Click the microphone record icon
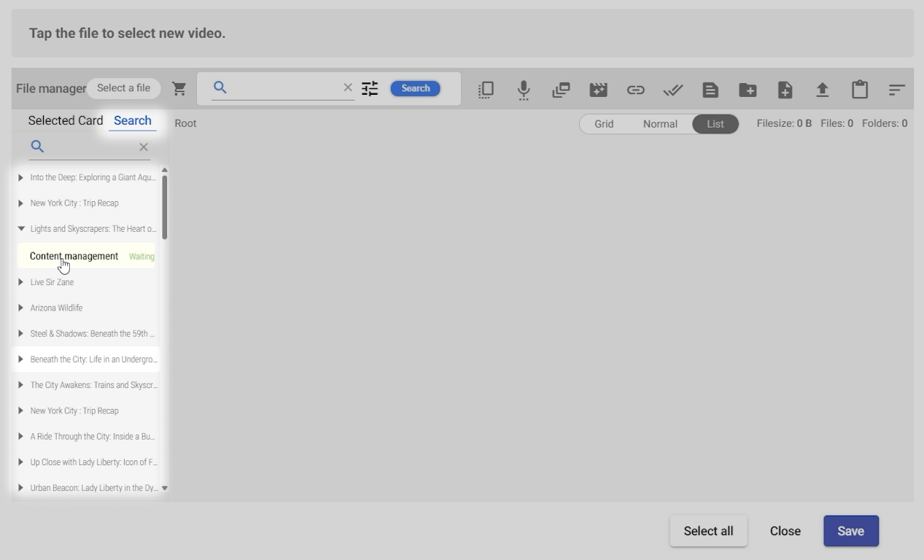This screenshot has height=560, width=924. click(524, 90)
